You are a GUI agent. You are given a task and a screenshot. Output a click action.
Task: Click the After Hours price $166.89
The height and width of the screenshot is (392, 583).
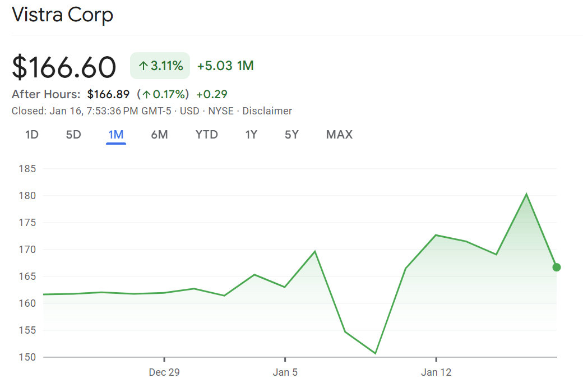click(108, 94)
